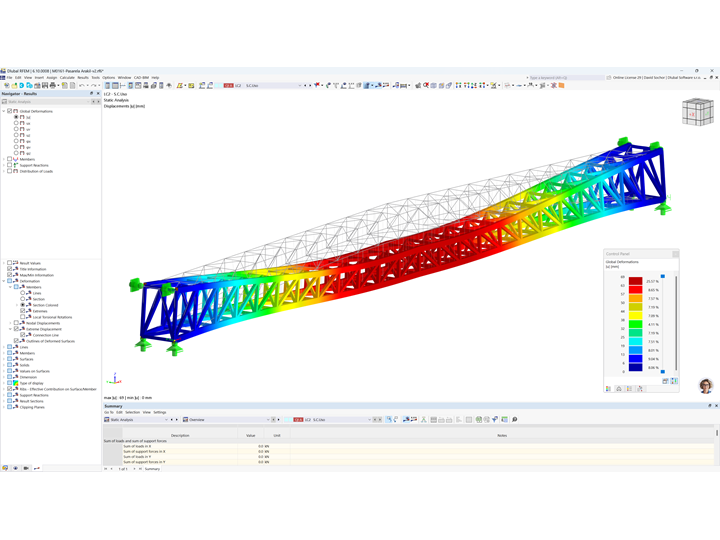
Task: Click the Summary tab below the table
Action: pos(152,469)
